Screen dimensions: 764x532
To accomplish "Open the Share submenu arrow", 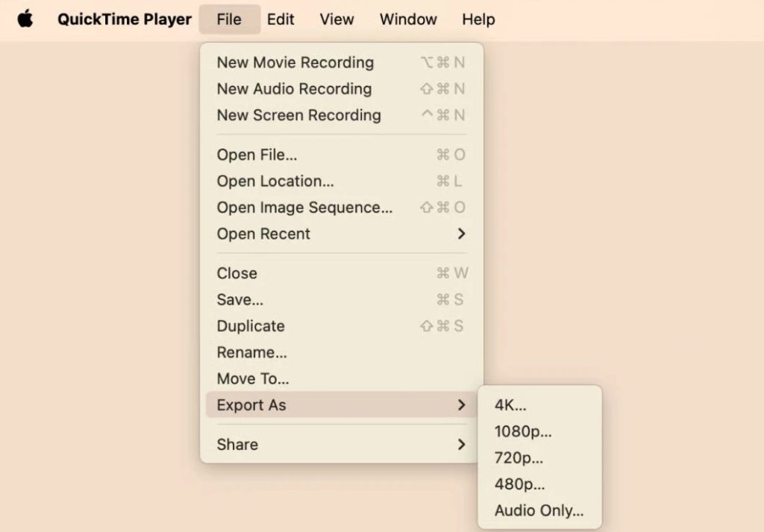I will click(463, 444).
